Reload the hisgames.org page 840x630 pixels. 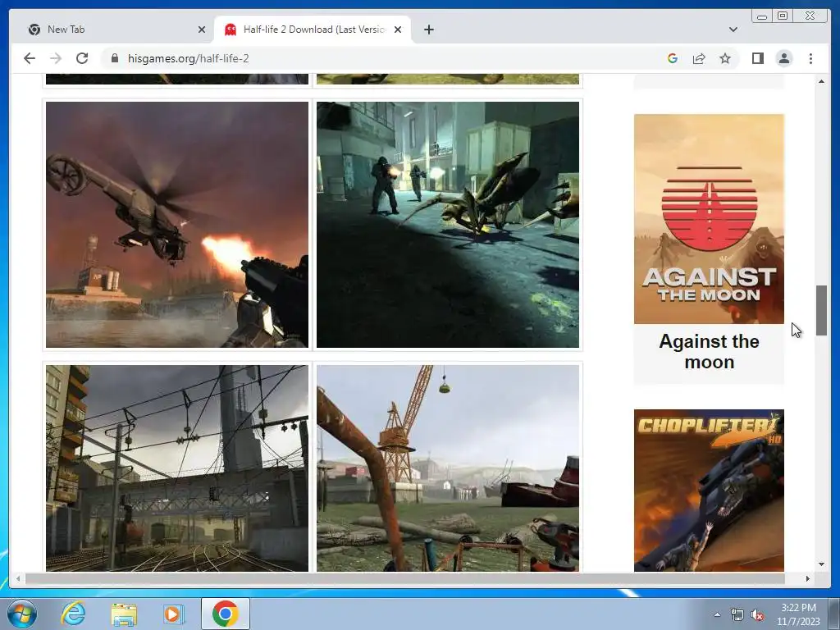click(x=82, y=58)
